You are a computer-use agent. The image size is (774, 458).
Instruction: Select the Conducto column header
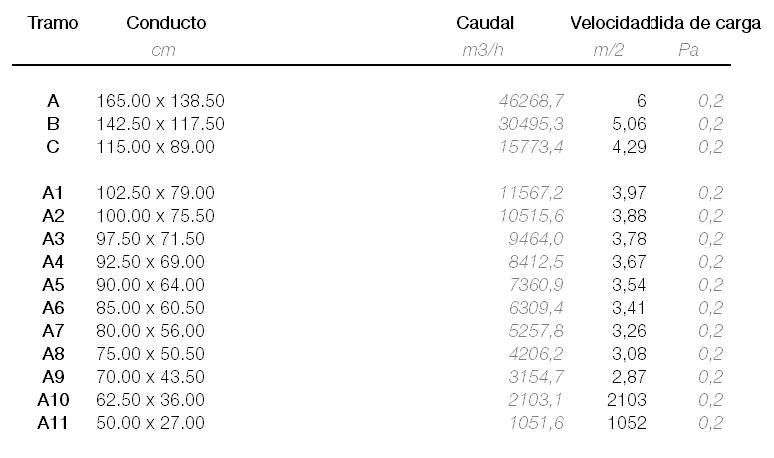pos(166,23)
